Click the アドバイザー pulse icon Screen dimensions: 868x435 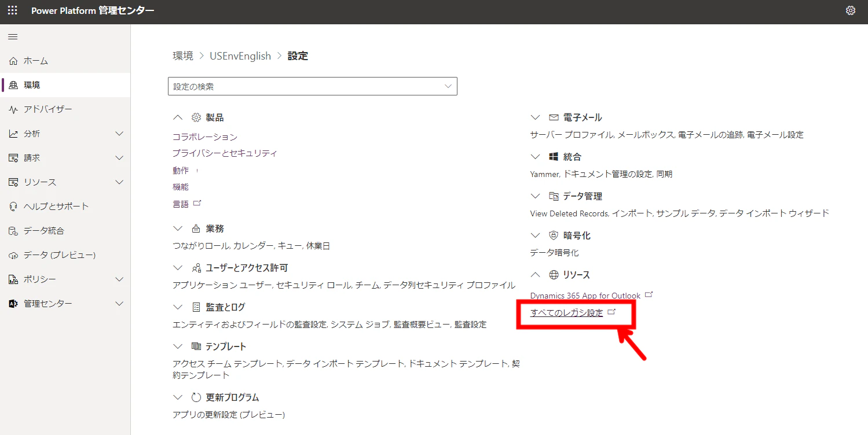coord(13,109)
